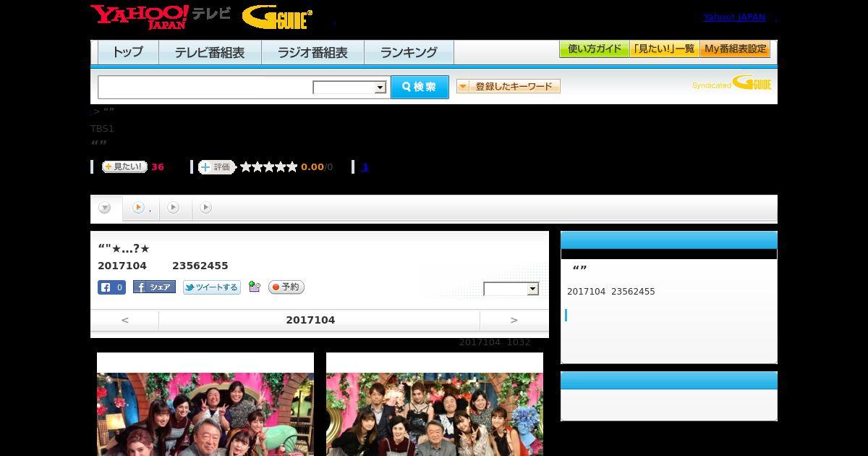Click the date label 2017104 between arrows

tap(310, 320)
